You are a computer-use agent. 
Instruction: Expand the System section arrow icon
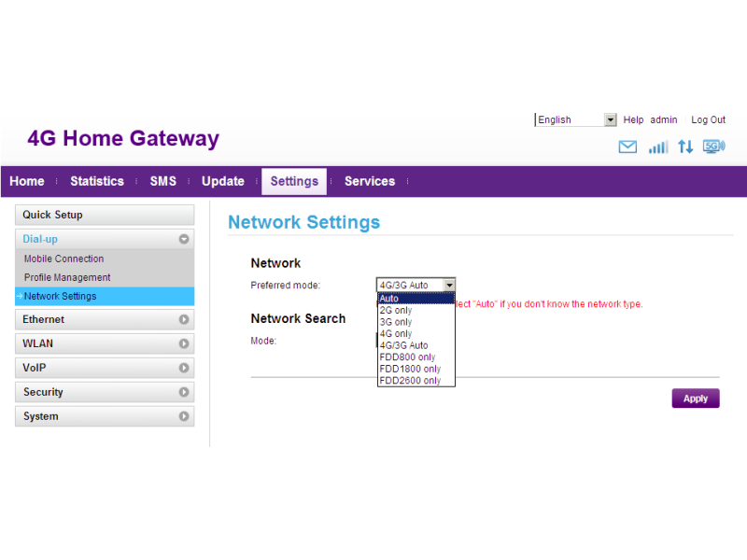coord(184,416)
